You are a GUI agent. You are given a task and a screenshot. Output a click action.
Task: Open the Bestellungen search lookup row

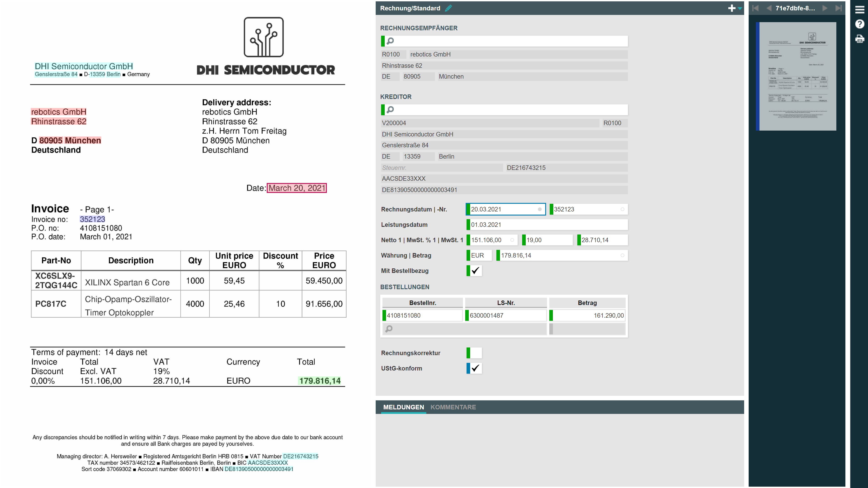[x=465, y=329]
